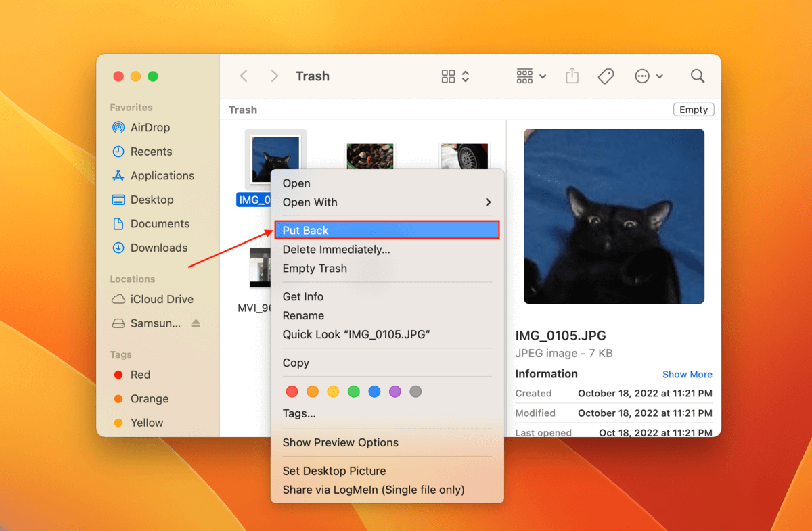Click the forward navigation arrow
This screenshot has height=531, width=812.
[274, 76]
